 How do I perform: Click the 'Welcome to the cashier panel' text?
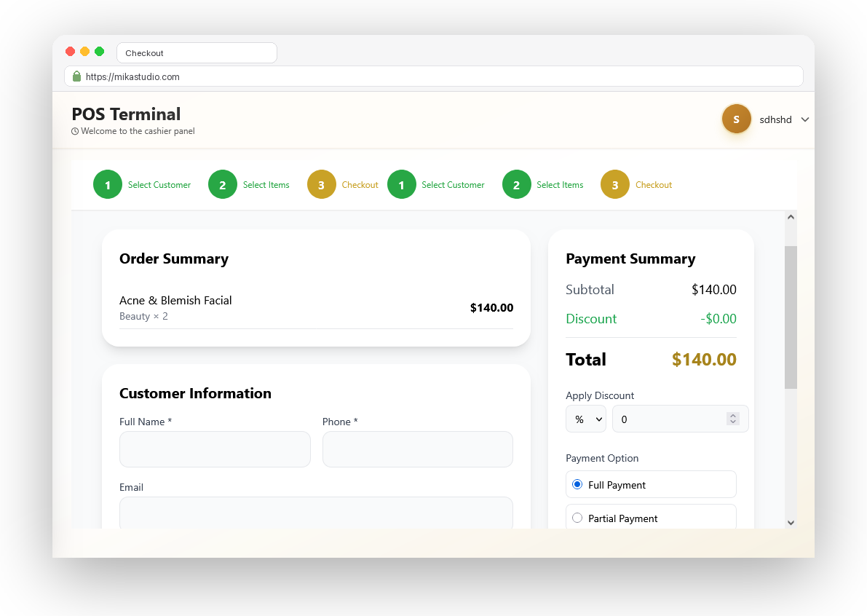[138, 132]
